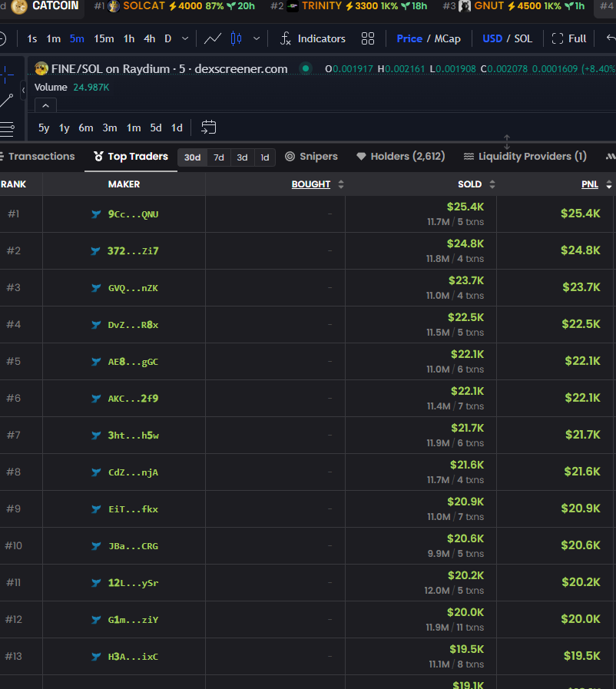Open the chart layout grid icon

368,38
